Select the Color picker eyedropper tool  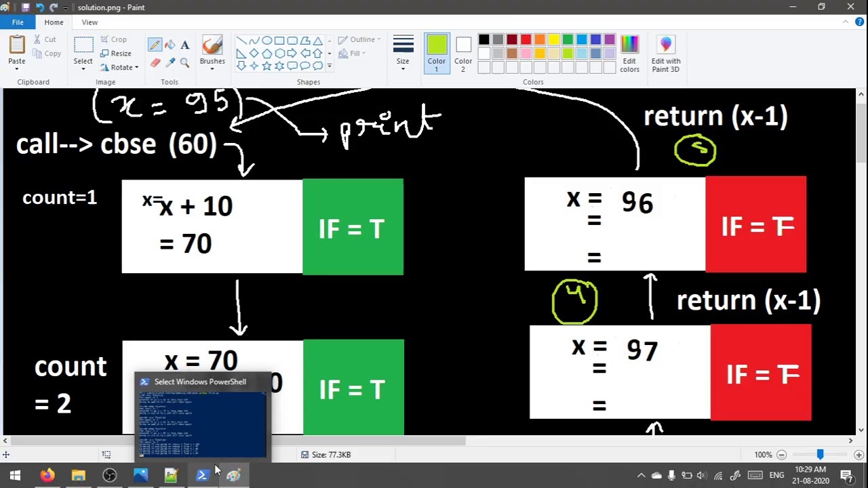tap(170, 63)
